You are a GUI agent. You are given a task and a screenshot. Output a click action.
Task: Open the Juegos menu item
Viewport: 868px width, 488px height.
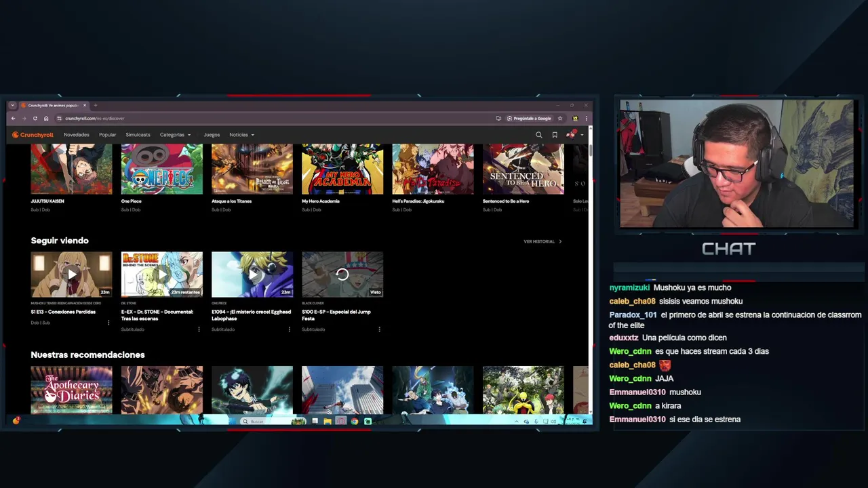(212, 135)
